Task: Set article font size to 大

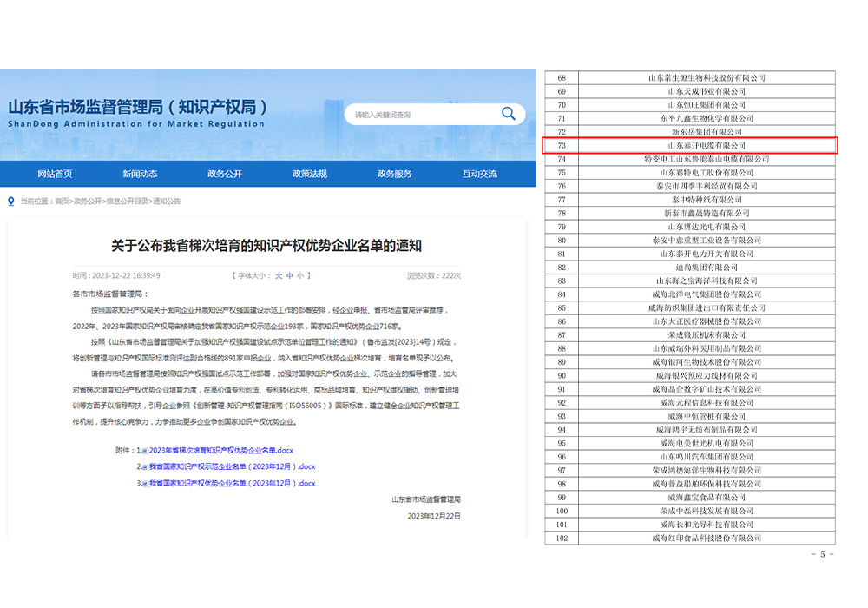Action: coord(281,274)
